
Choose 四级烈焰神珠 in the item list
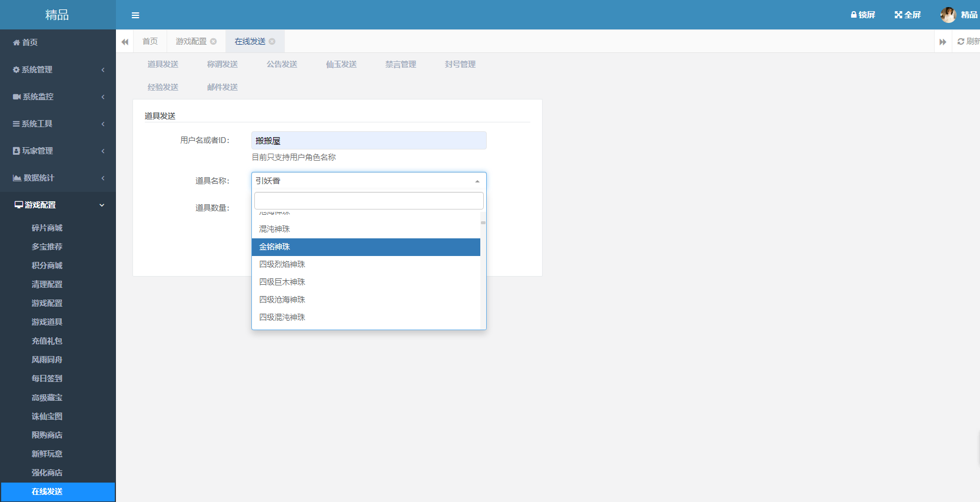[366, 265]
